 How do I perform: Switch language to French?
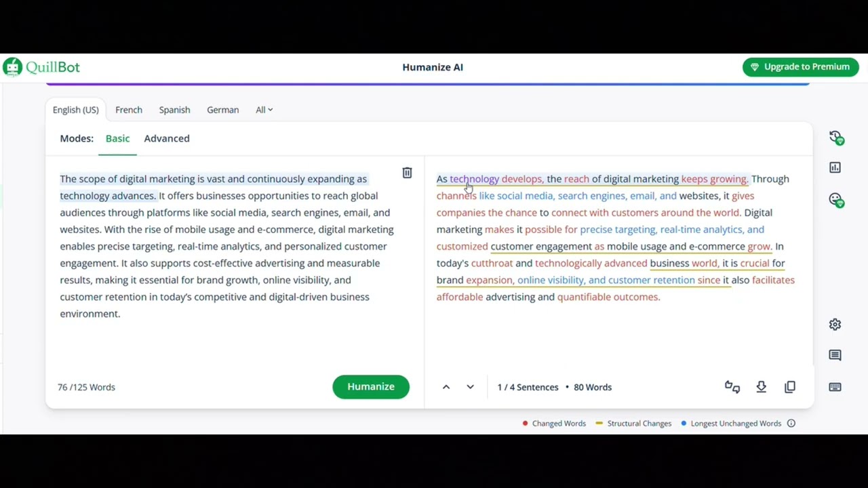coord(129,110)
